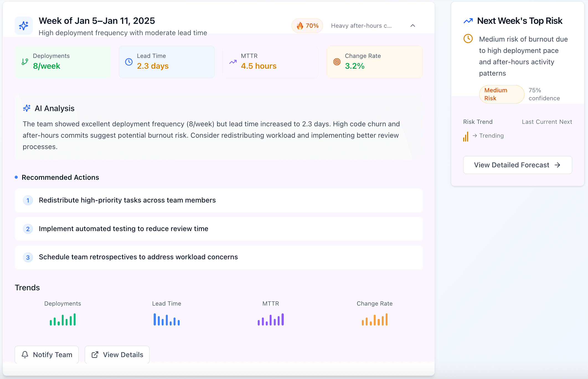The width and height of the screenshot is (588, 379).
Task: Click the git branch Deployments icon
Action: 25,62
